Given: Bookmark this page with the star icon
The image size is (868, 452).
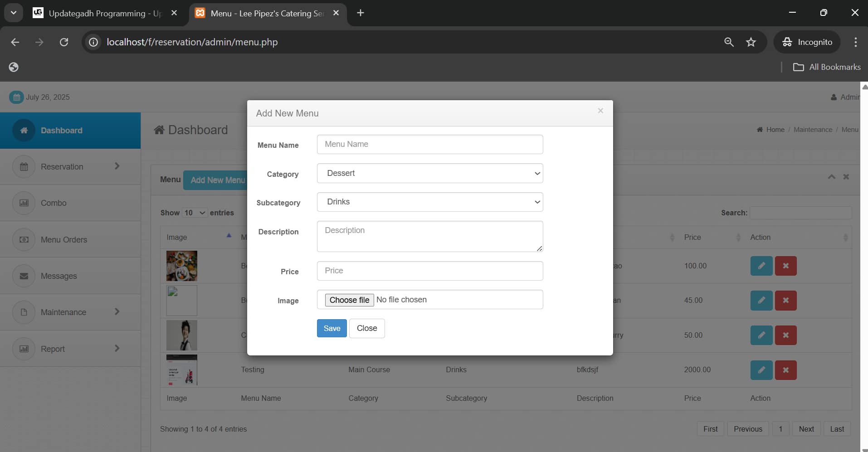Looking at the screenshot, I should pos(751,42).
